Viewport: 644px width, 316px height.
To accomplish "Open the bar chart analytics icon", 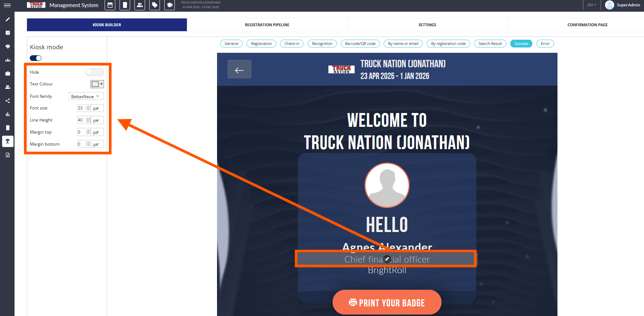I will pos(7,114).
